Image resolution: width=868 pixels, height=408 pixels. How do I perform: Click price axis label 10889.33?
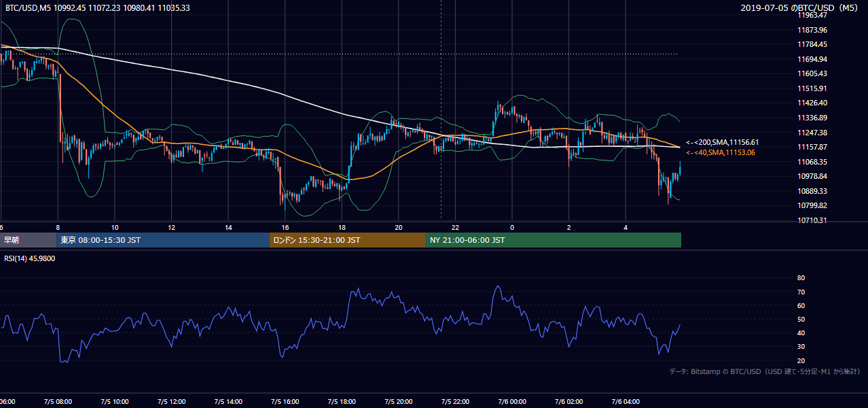(x=812, y=191)
